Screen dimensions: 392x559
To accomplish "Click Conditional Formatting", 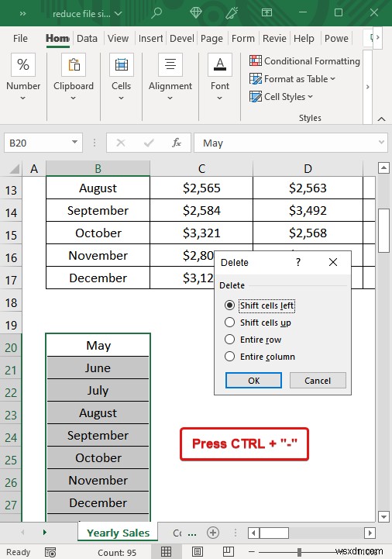I will coord(304,61).
